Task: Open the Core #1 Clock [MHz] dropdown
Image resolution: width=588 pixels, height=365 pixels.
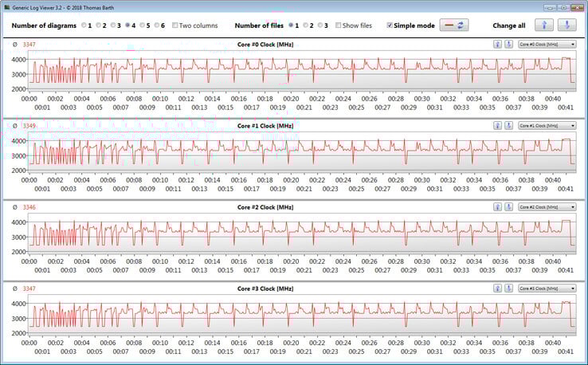Action: (547, 126)
